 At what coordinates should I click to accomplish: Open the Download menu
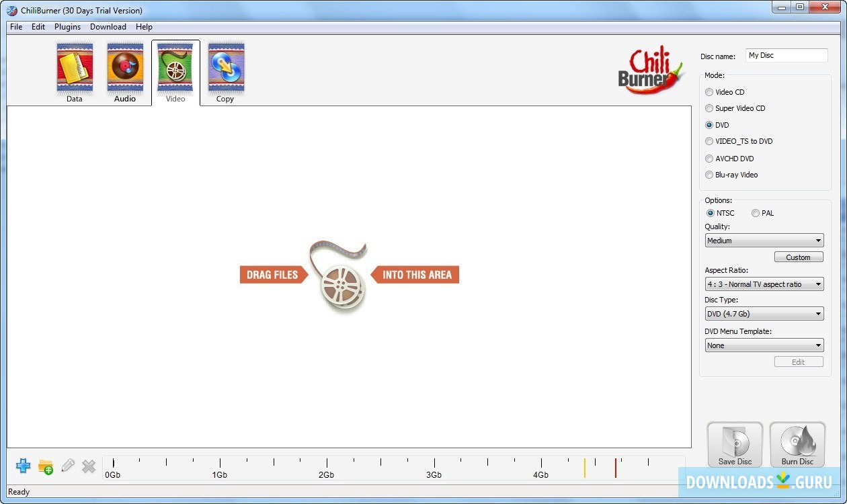[x=108, y=27]
